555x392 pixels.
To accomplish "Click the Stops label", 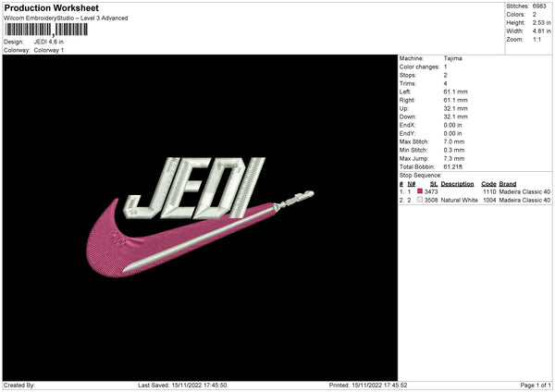I will click(408, 75).
